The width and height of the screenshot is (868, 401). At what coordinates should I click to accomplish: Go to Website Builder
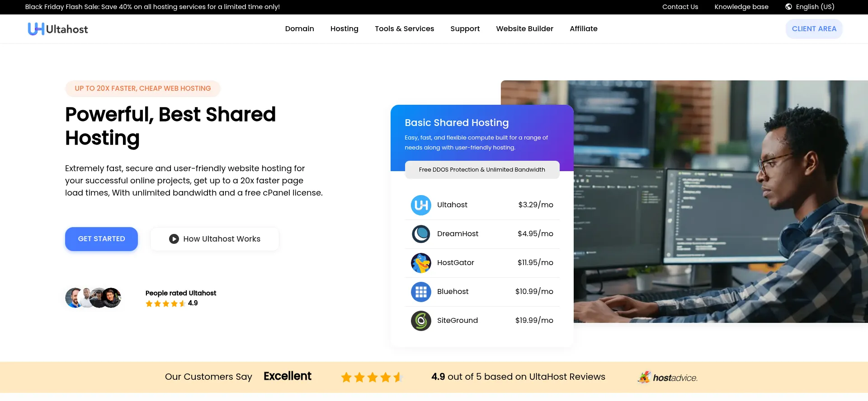tap(524, 29)
